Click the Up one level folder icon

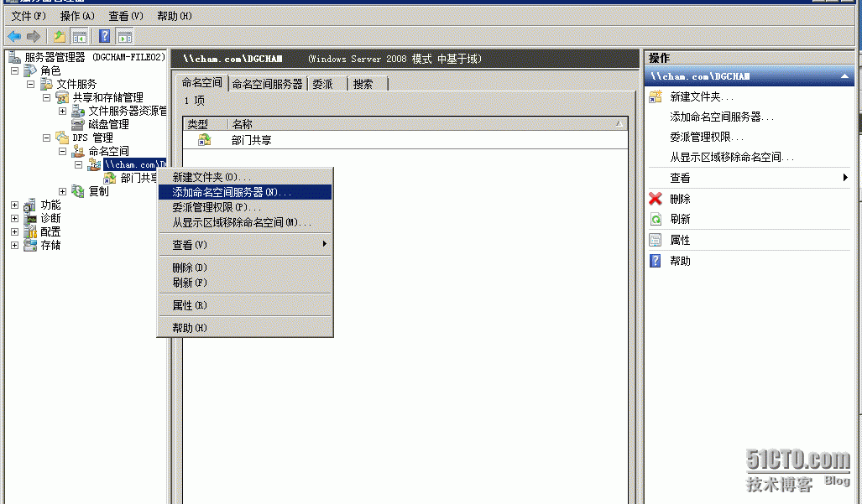point(60,37)
